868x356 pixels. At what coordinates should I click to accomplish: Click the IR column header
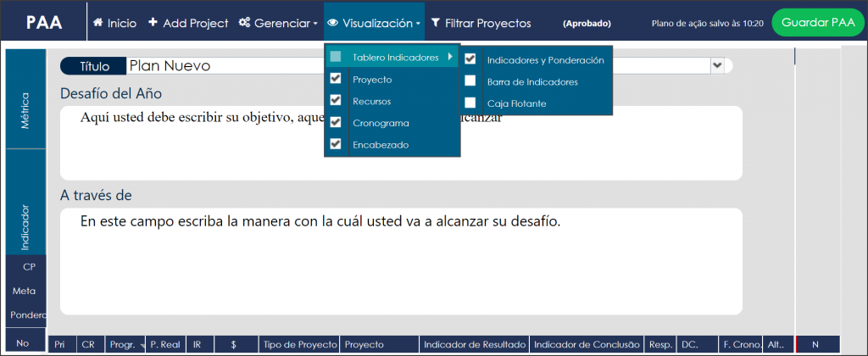click(x=200, y=344)
